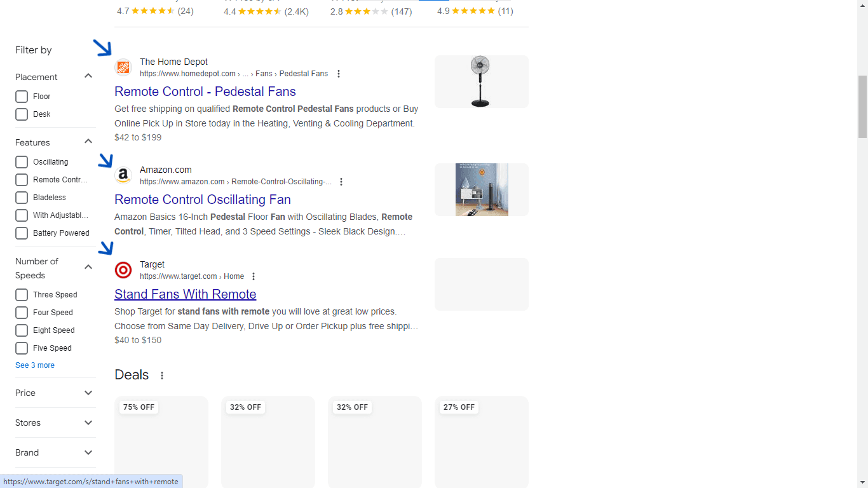Click the Target bullseye favicon
This screenshot has width=868, height=488.
[123, 270]
